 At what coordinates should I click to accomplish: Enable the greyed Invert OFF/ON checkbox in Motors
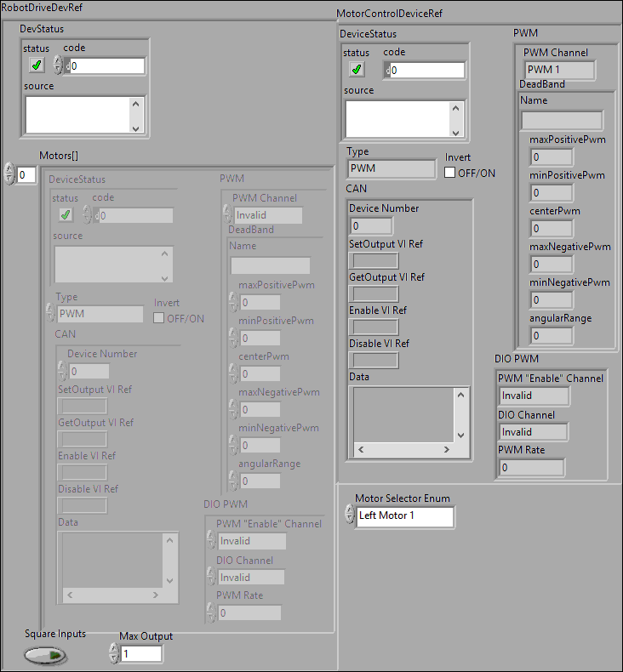coord(158,318)
